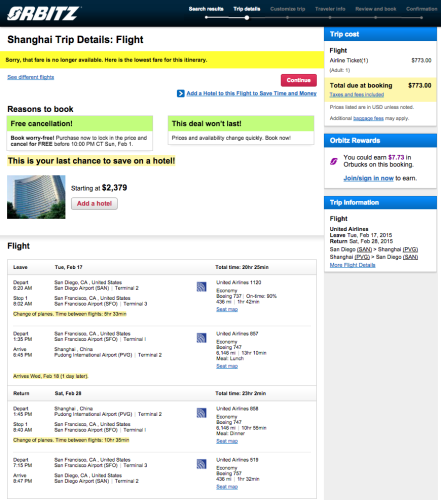Image resolution: width=441 pixels, height=500 pixels.
Task: Click the fare no longer available notice
Action: coord(162,60)
